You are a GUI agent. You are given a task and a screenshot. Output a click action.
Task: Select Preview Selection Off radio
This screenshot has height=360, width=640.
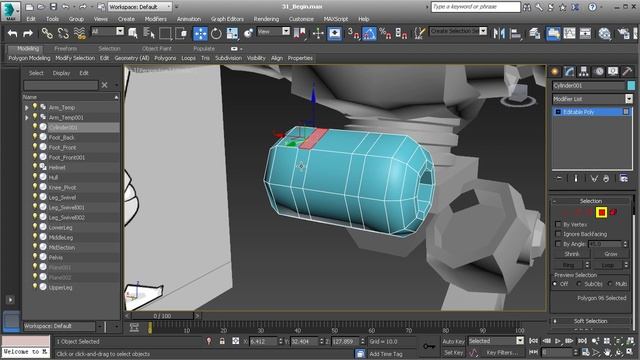[x=555, y=284]
